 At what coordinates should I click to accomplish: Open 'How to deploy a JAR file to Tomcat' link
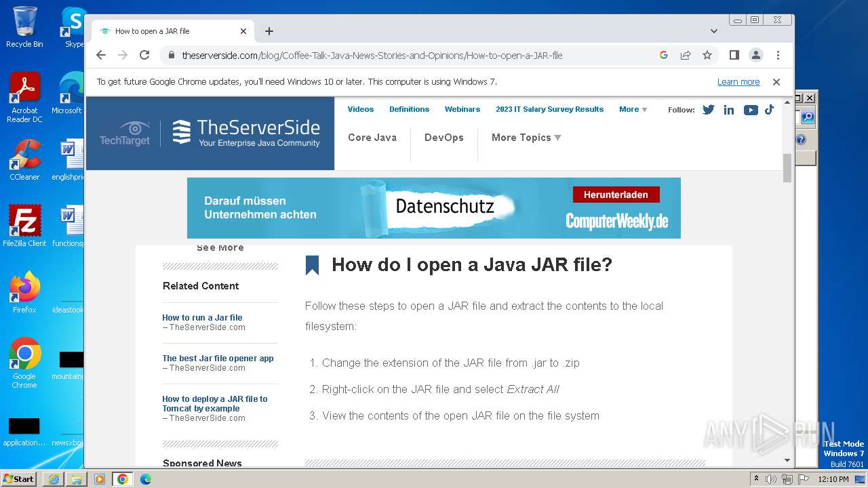tap(215, 403)
